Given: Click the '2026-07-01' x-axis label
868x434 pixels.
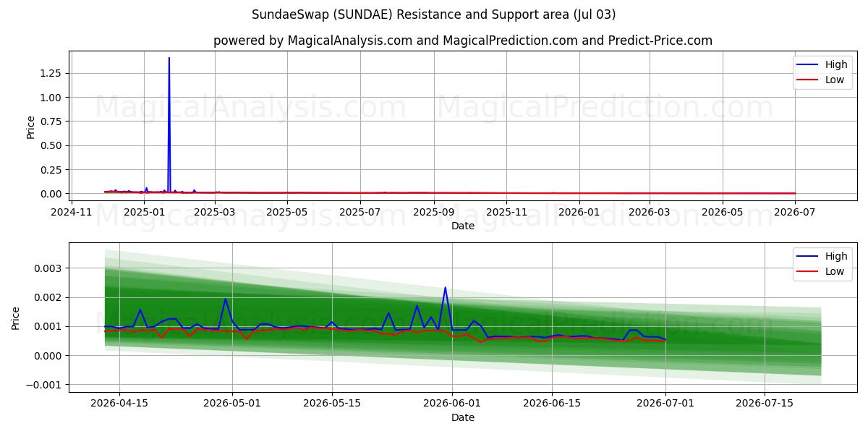Looking at the screenshot, I should pyautogui.click(x=665, y=403).
